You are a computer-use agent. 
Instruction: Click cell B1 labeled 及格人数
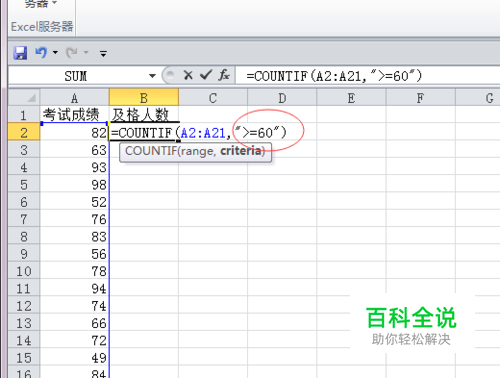(x=144, y=115)
